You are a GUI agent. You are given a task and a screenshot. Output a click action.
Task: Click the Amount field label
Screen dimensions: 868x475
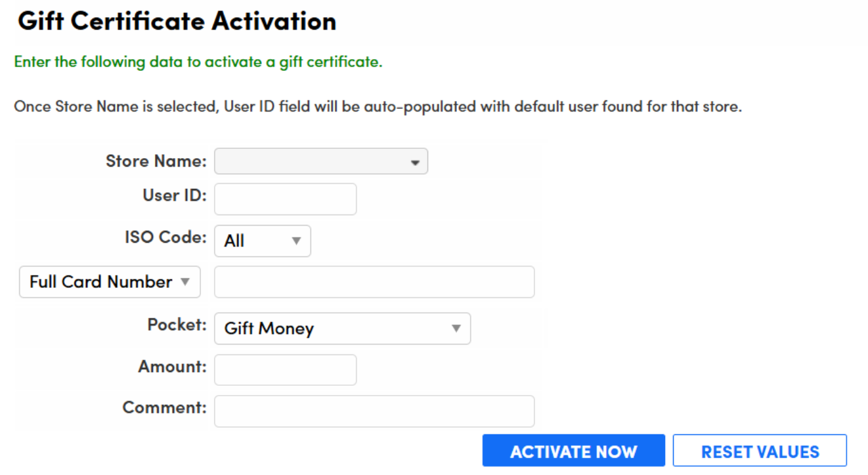pos(172,366)
